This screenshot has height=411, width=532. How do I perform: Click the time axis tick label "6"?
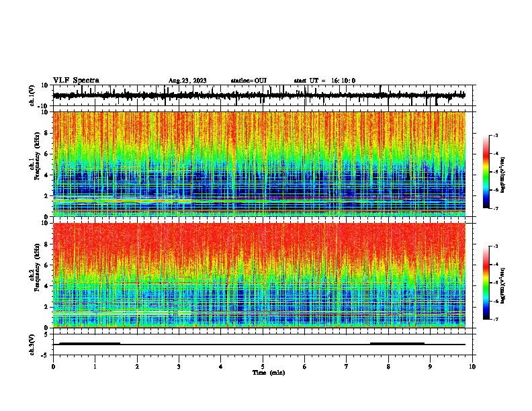click(305, 367)
